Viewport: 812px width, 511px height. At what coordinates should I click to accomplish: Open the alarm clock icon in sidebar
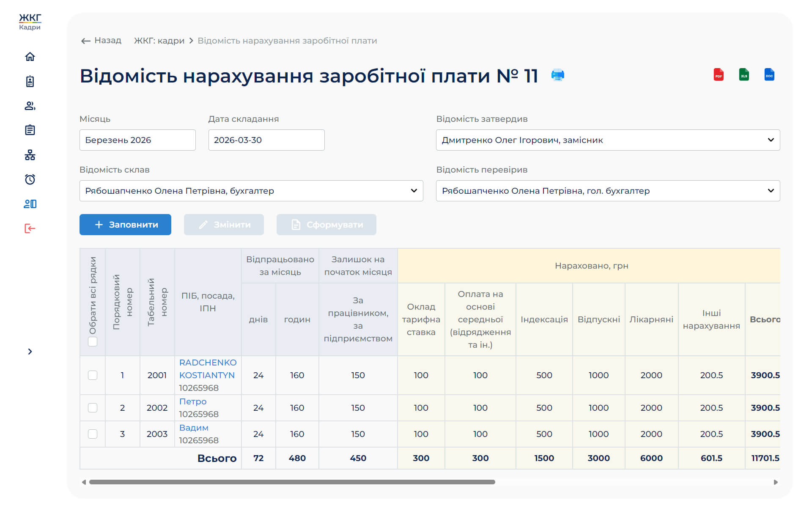(30, 179)
